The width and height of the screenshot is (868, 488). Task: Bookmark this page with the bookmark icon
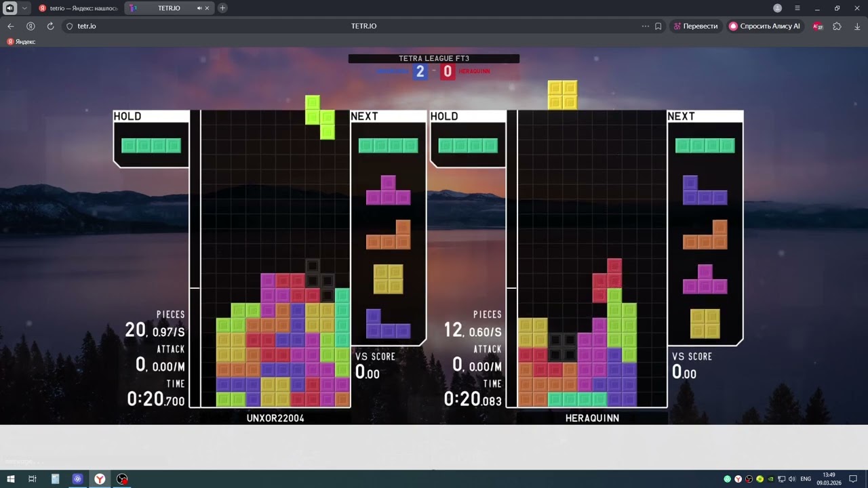658,26
